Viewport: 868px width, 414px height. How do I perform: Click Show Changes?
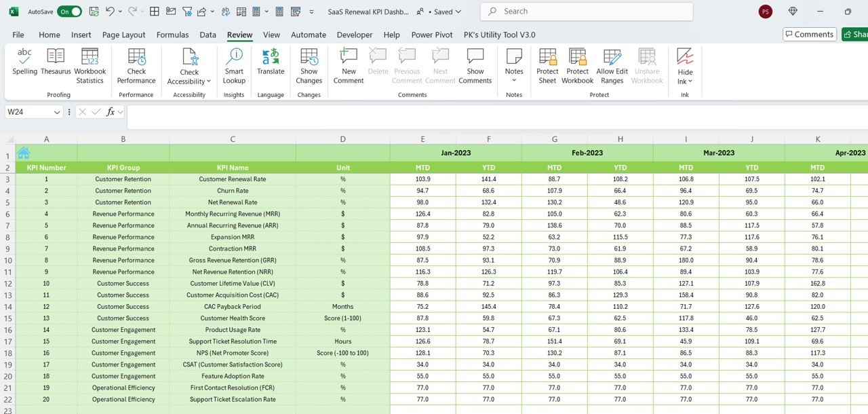(309, 66)
